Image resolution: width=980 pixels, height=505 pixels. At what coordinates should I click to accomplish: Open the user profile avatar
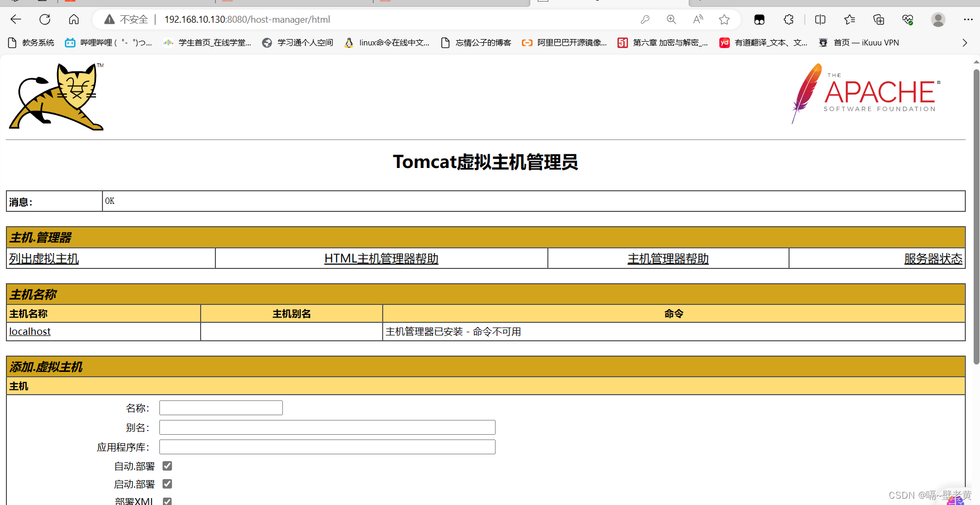[x=938, y=20]
